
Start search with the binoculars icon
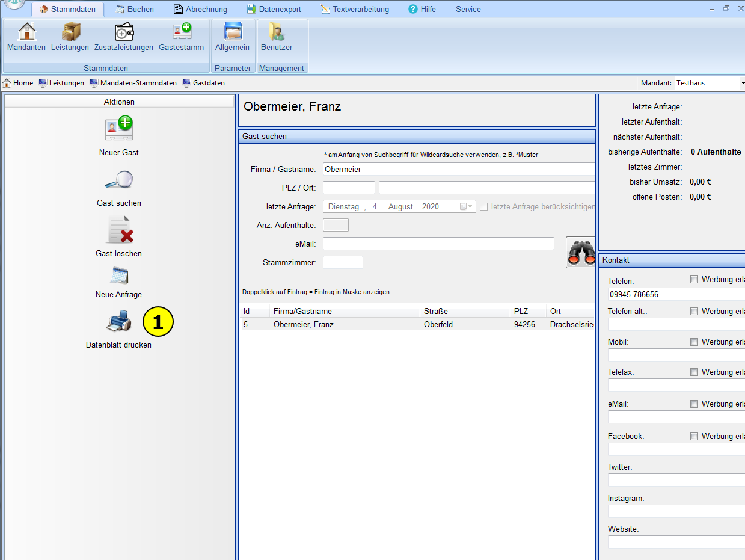tap(581, 252)
